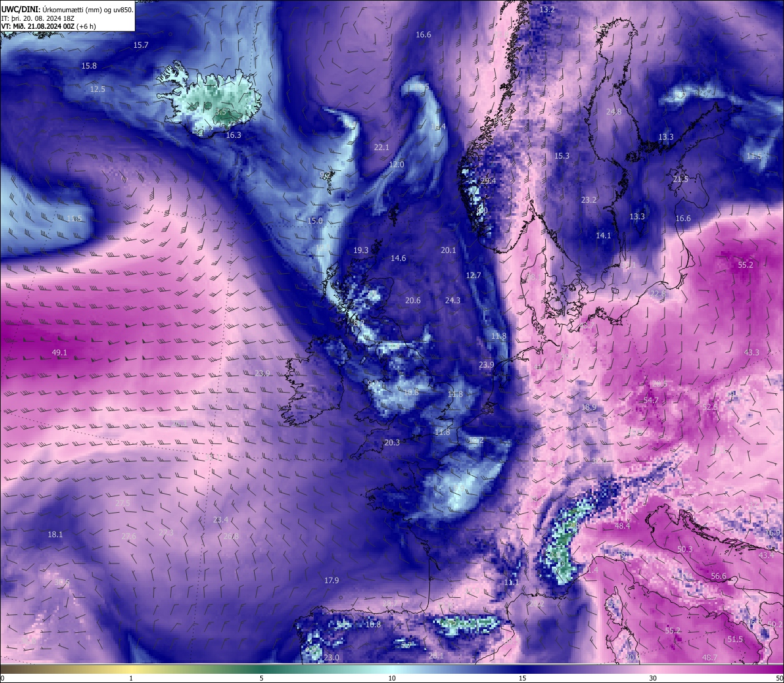
Task: Click the 15.7 value northwest of Iceland
Action: tap(141, 45)
